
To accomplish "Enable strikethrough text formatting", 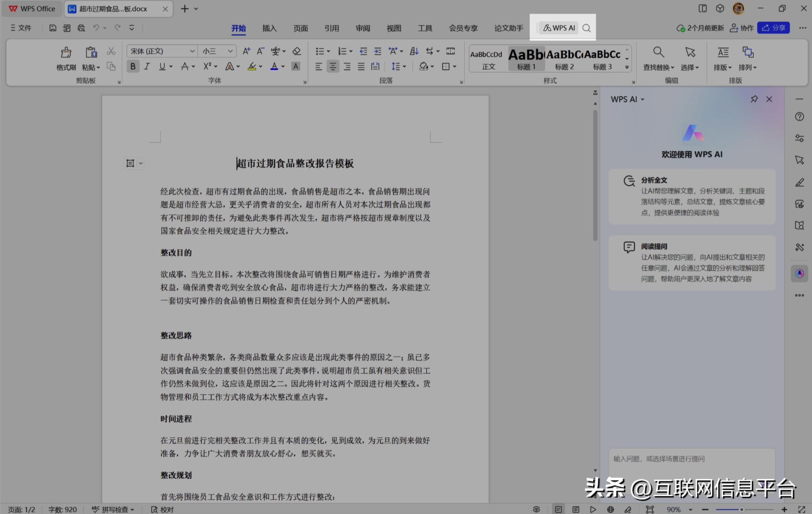I will 184,66.
